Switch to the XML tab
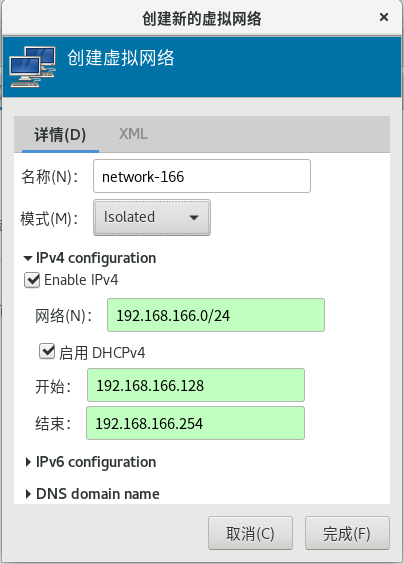This screenshot has height=564, width=404. pos(133,134)
